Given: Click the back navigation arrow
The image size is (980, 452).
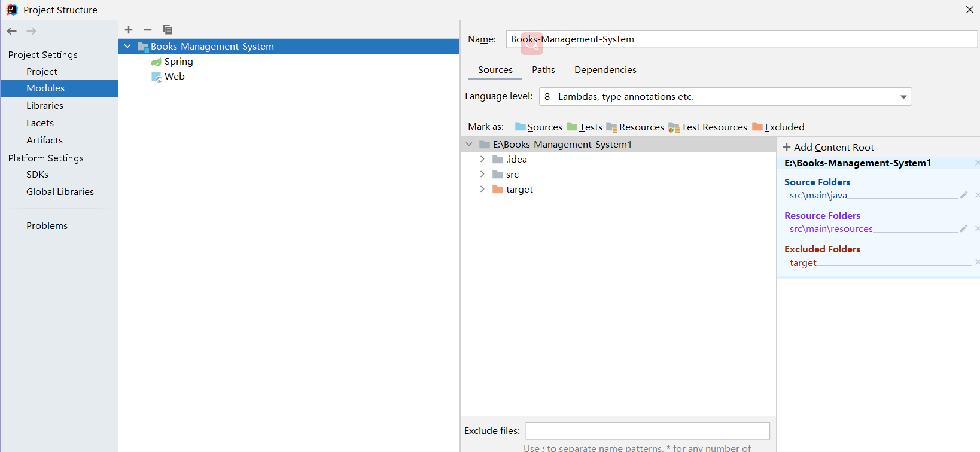Looking at the screenshot, I should pyautogui.click(x=12, y=31).
